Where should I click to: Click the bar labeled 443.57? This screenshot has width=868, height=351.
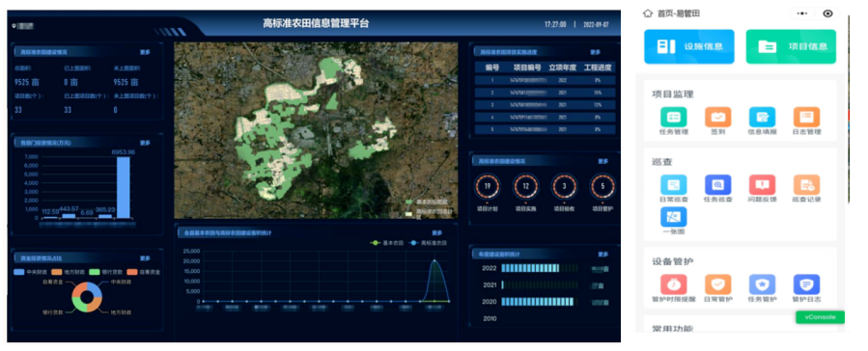69,216
